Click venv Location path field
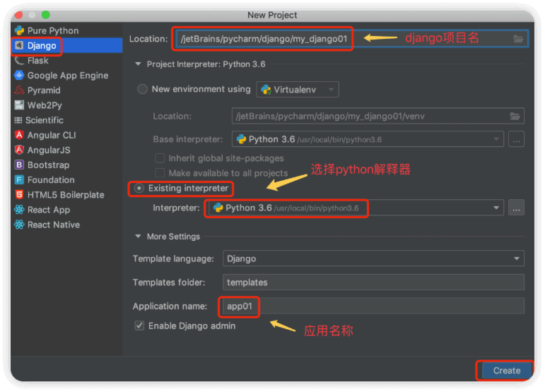The height and width of the screenshot is (392, 545). 377,116
